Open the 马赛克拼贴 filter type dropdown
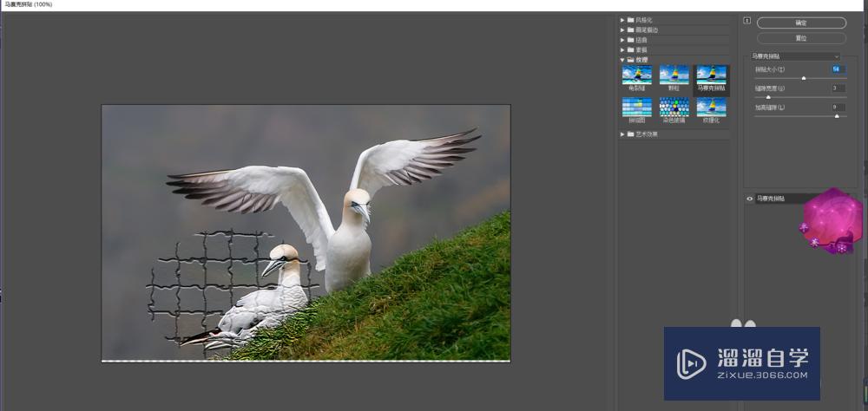 796,55
